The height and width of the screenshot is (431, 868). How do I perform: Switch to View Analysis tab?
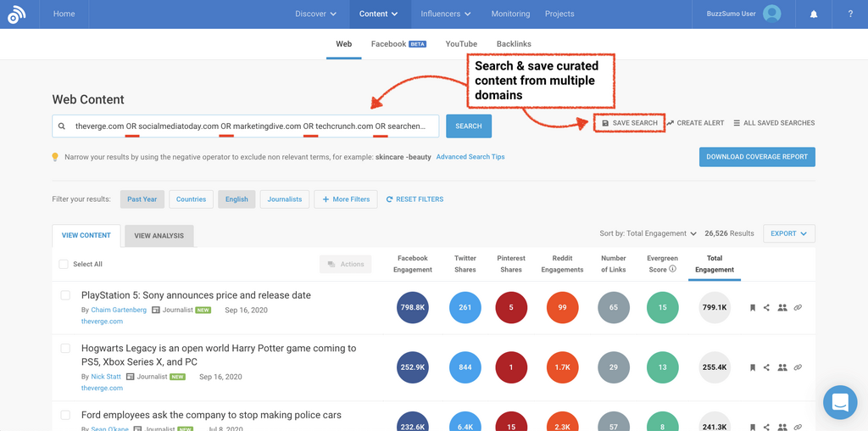pos(159,236)
